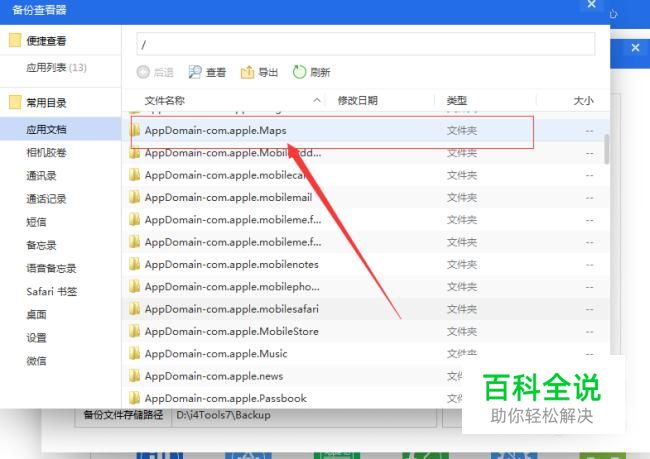Select folder icon of AppDomain-com.apple.mobilesafari
The width and height of the screenshot is (650, 459).
coord(134,309)
